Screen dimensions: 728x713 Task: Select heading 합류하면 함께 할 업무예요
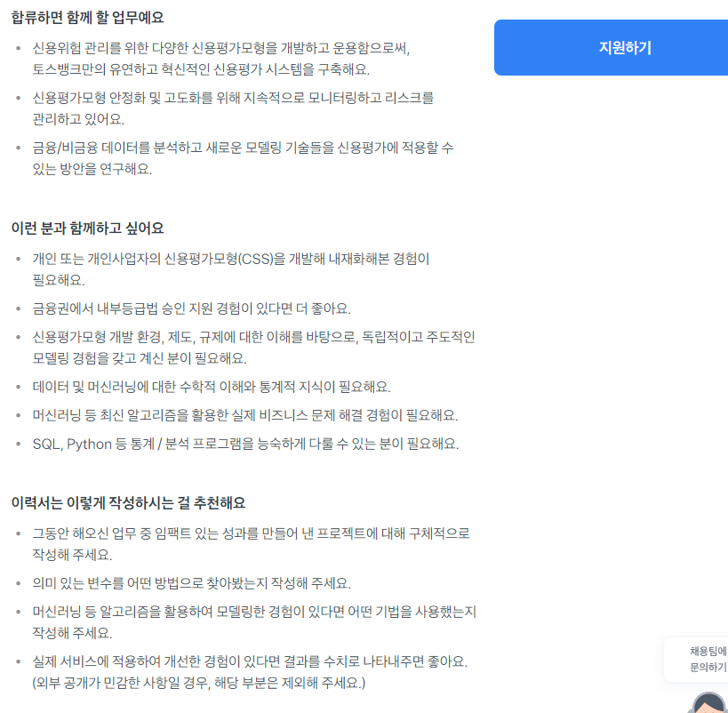87,18
